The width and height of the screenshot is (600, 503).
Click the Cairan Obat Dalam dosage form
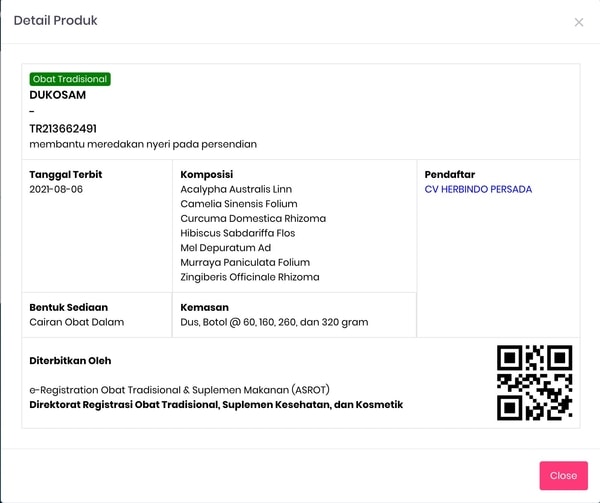pyautogui.click(x=77, y=322)
